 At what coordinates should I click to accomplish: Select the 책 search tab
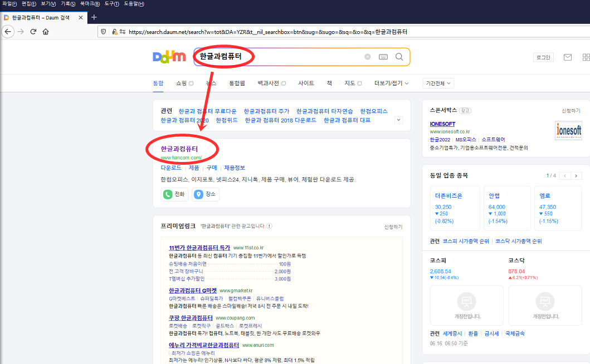(329, 83)
